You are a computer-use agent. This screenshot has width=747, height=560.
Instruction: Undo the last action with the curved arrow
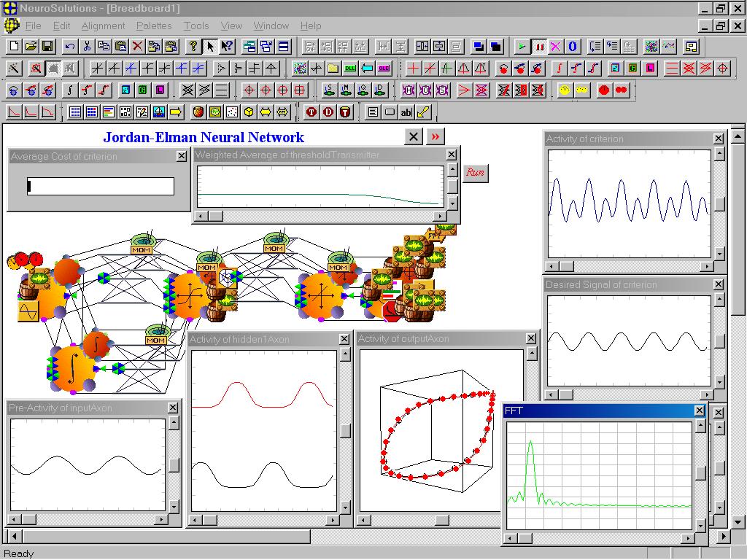70,46
